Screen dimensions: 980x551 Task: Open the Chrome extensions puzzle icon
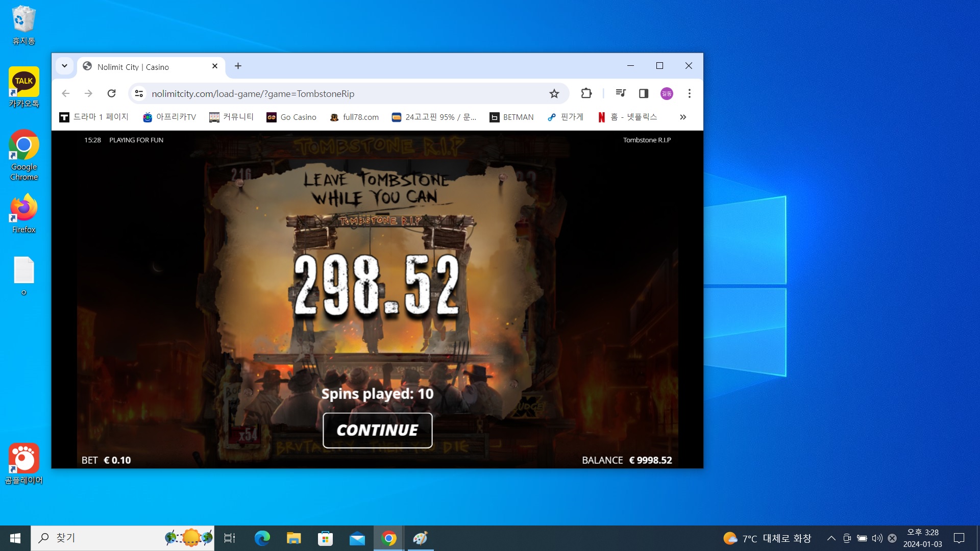tap(586, 93)
